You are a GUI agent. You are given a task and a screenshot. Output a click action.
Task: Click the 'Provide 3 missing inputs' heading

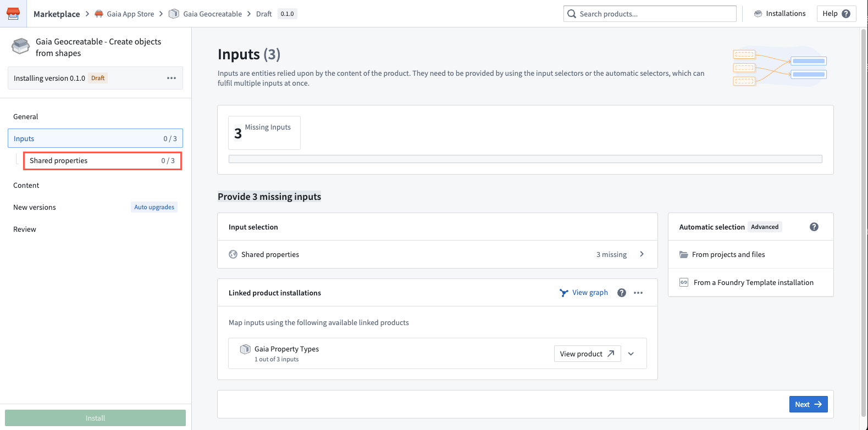(x=269, y=197)
